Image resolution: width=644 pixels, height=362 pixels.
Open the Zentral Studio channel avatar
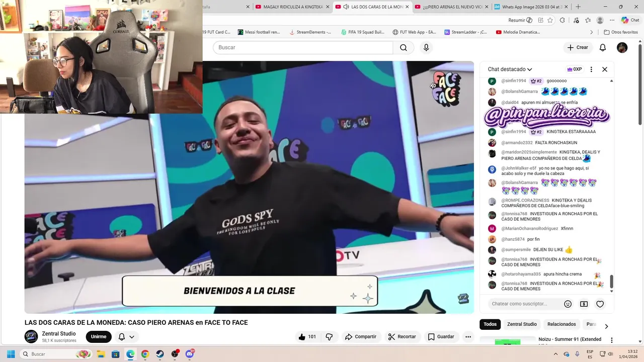coord(31,336)
